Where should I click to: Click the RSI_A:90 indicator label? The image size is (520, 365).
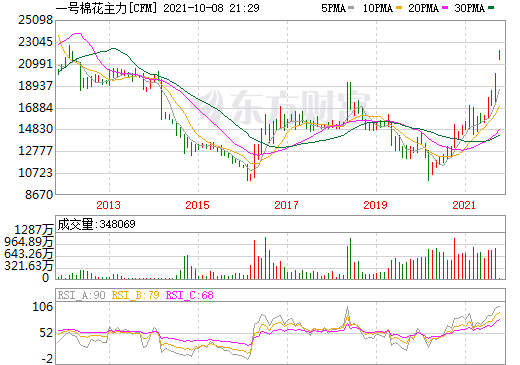pyautogui.click(x=82, y=295)
